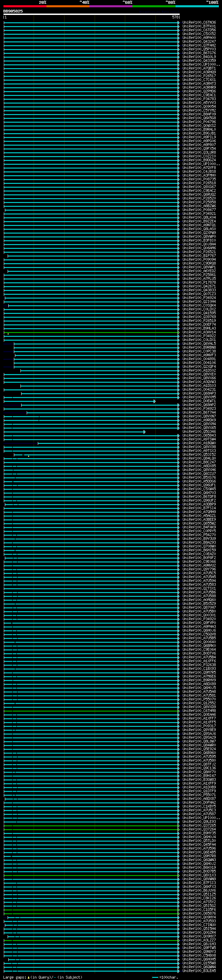Screen dimensions: 222x980
Task: Click hit label UniRef100_Q5PY03
Action: click(199, 49)
